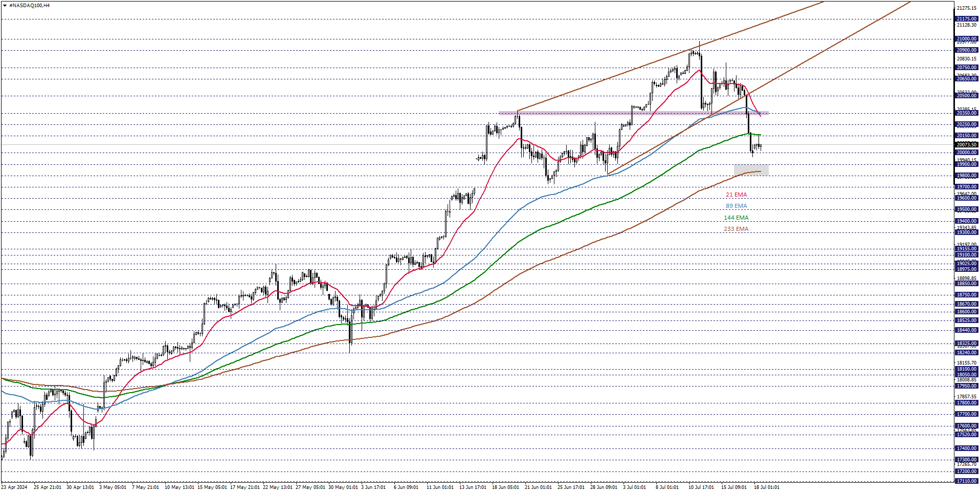This screenshot has height=493, width=980.
Task: Click the current price tag 20073.50
Action: click(967, 145)
